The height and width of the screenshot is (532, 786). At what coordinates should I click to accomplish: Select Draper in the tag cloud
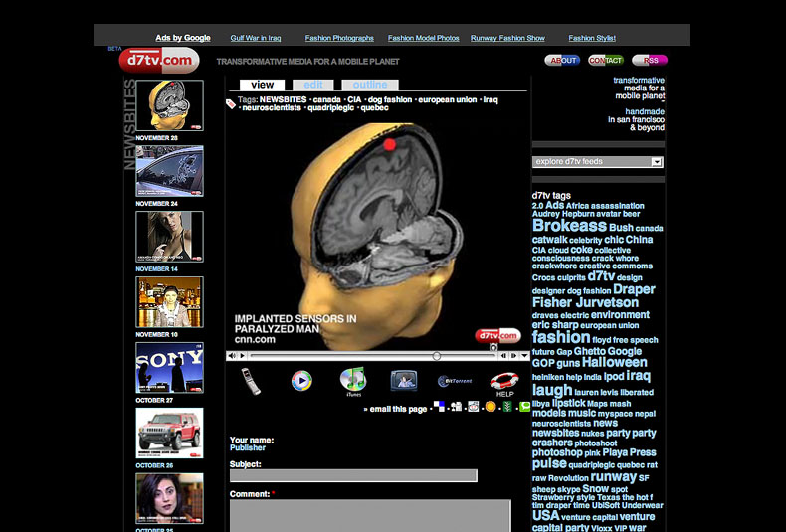[634, 289]
